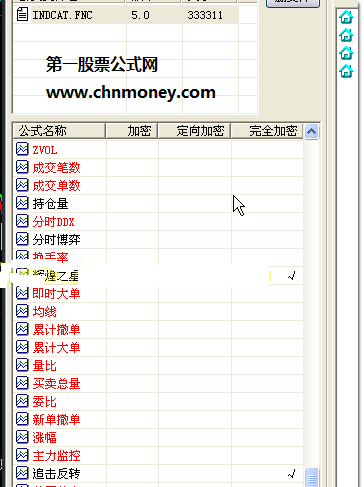Screen dimensions: 364x487
Task: Click the fourth home icon in right sidebar
Action: (x=346, y=71)
